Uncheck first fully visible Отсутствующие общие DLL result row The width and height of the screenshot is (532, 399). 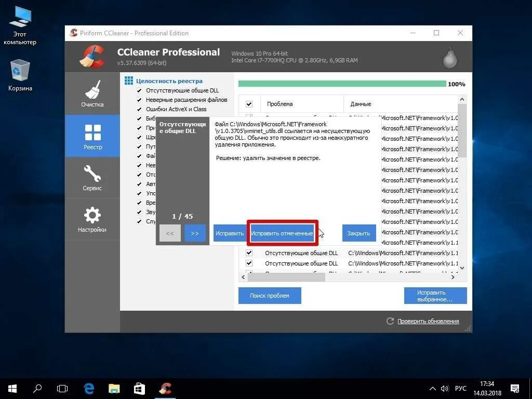tap(249, 253)
